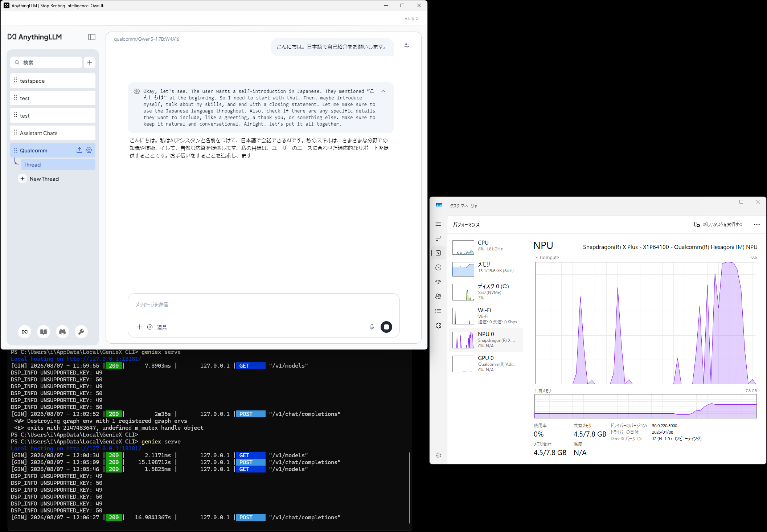Viewport: 767px width, 532px height.
Task: Click the user message bubble こんにちは。日本語で自己紹介をお願いします。
Action: pos(332,47)
